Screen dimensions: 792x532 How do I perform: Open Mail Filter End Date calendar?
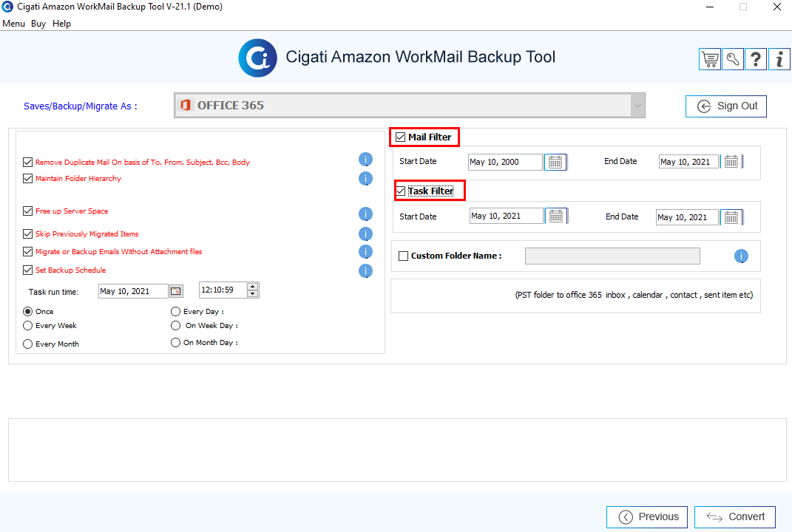click(731, 162)
